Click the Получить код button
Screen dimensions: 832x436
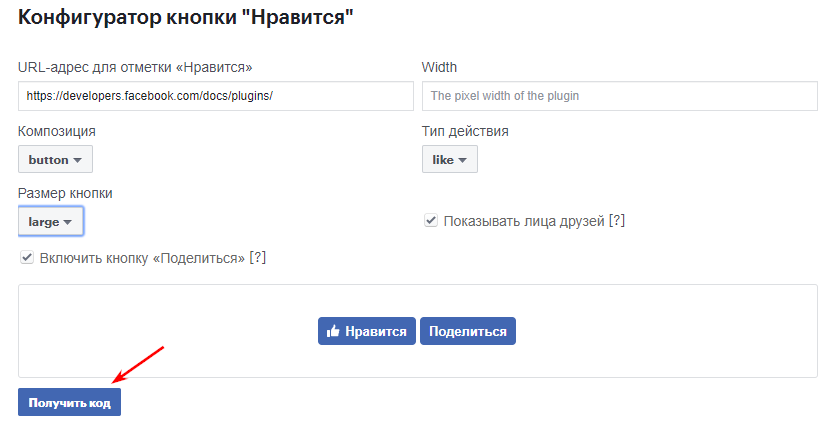(x=70, y=402)
